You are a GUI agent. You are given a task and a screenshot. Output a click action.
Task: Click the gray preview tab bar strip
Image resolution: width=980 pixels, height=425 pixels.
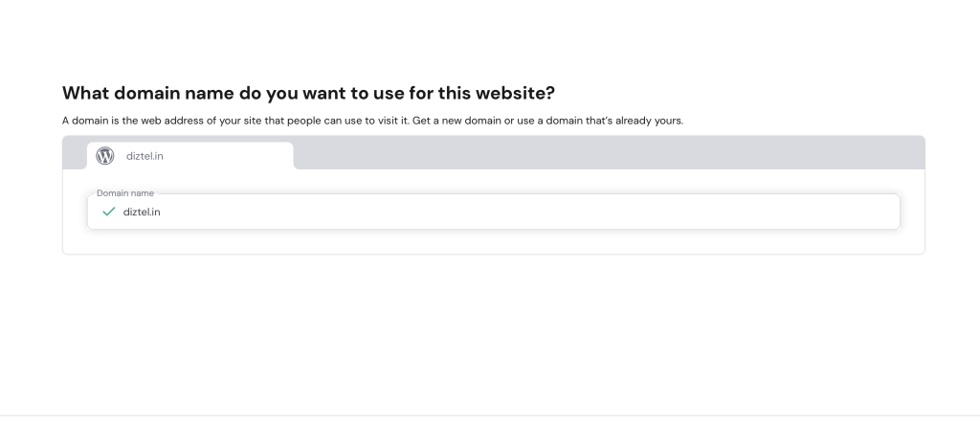pyautogui.click(x=574, y=153)
